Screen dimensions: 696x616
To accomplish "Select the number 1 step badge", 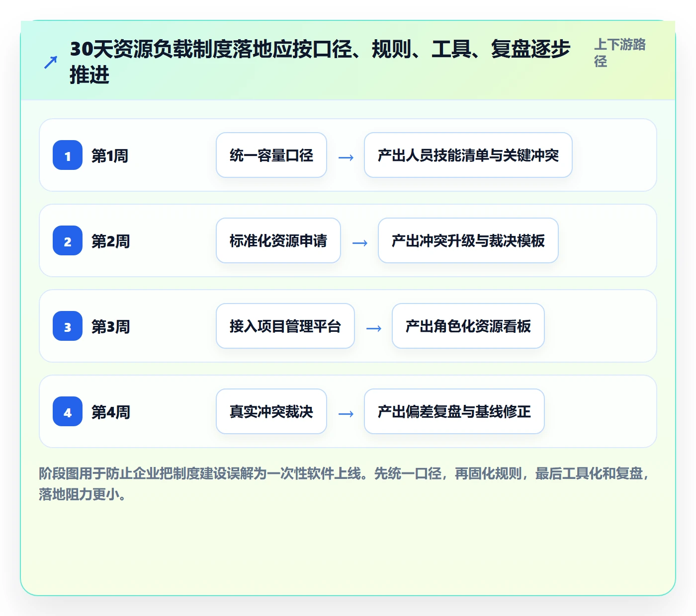I will [x=68, y=155].
